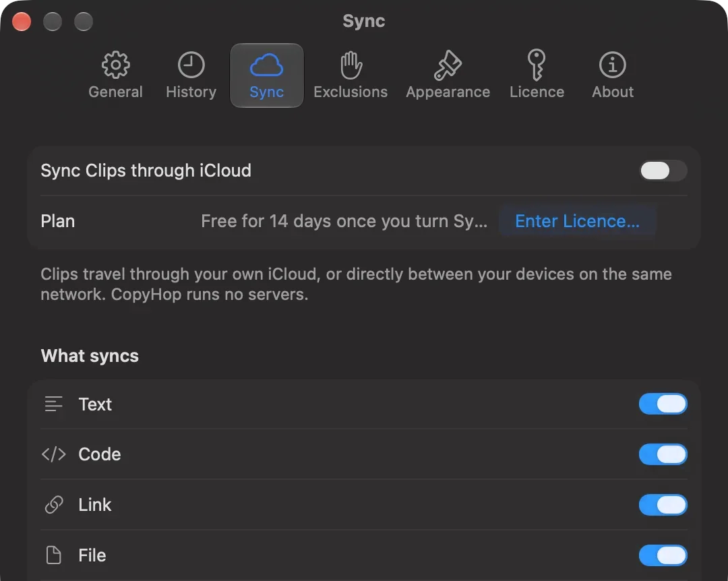Open the About info icon

tap(612, 65)
